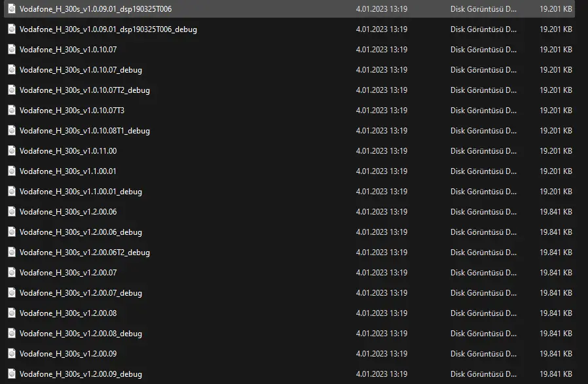Select file name Vodafone_H_300s_v1.0.10.07
This screenshot has width=588, height=384.
coord(68,50)
